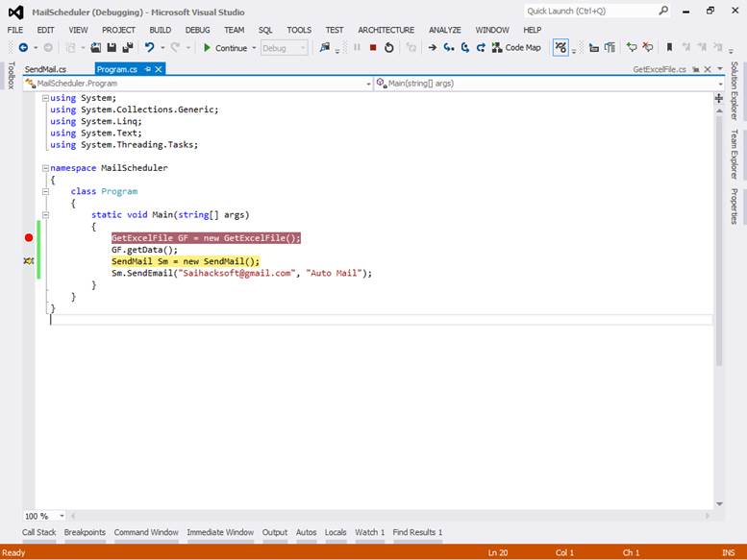Open the Call Stack window tab

point(39,532)
